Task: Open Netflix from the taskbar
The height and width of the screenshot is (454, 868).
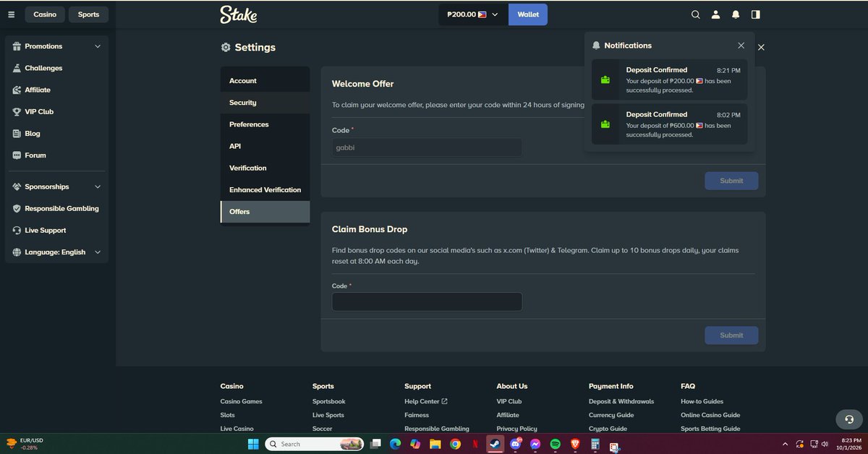Action: (x=475, y=444)
